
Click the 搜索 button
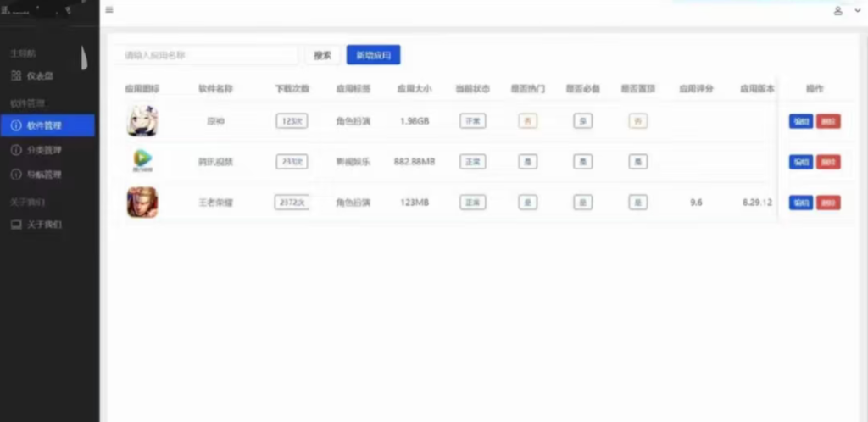[x=323, y=55]
